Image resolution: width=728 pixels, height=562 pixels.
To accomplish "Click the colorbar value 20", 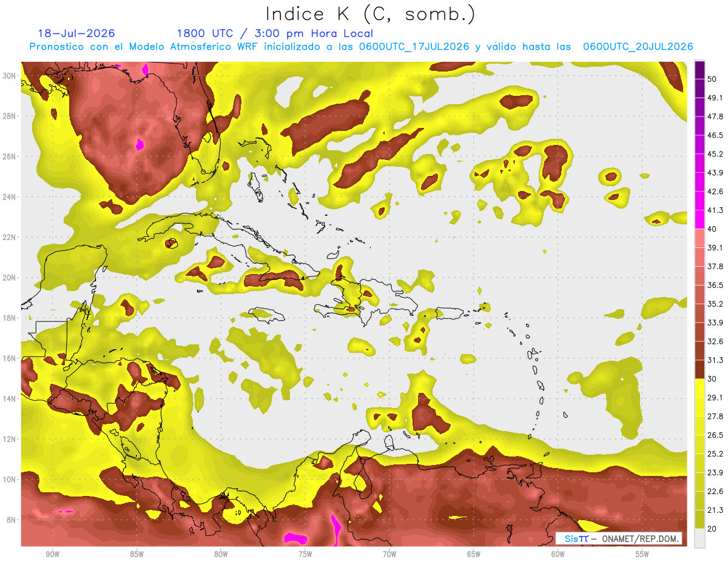I will click(713, 529).
